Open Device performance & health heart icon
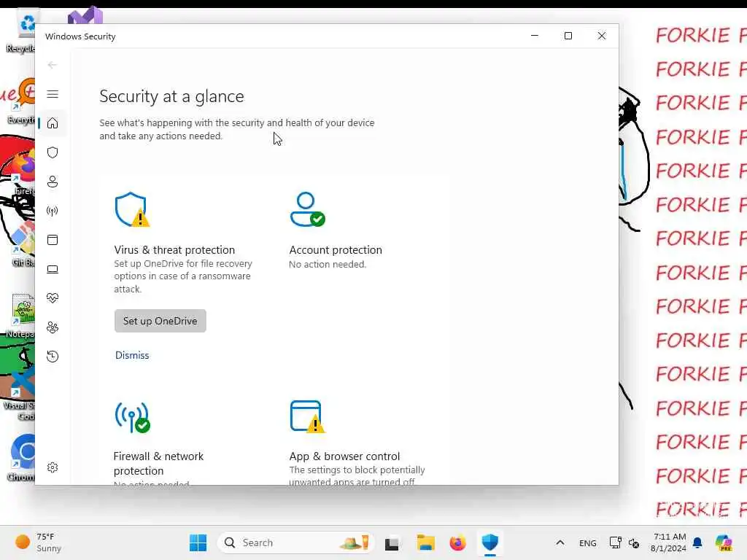 [53, 298]
